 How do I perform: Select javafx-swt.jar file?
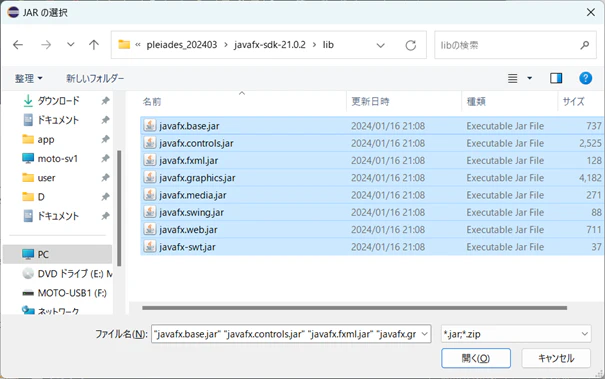point(372,247)
